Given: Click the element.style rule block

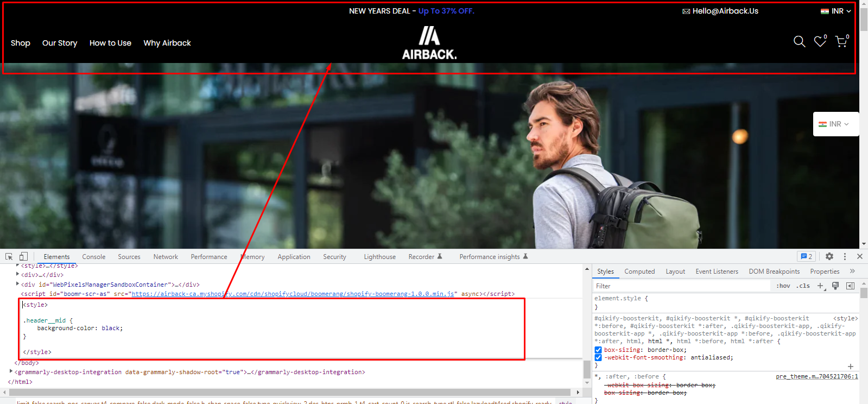Looking at the screenshot, I should click(725, 302).
